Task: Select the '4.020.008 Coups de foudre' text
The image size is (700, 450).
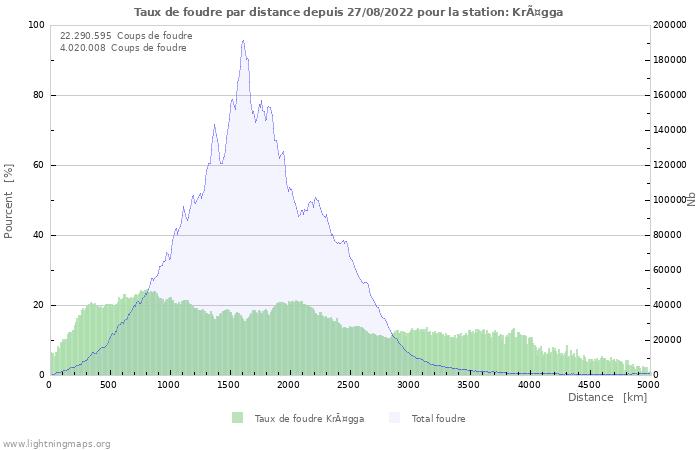Action: coord(123,47)
